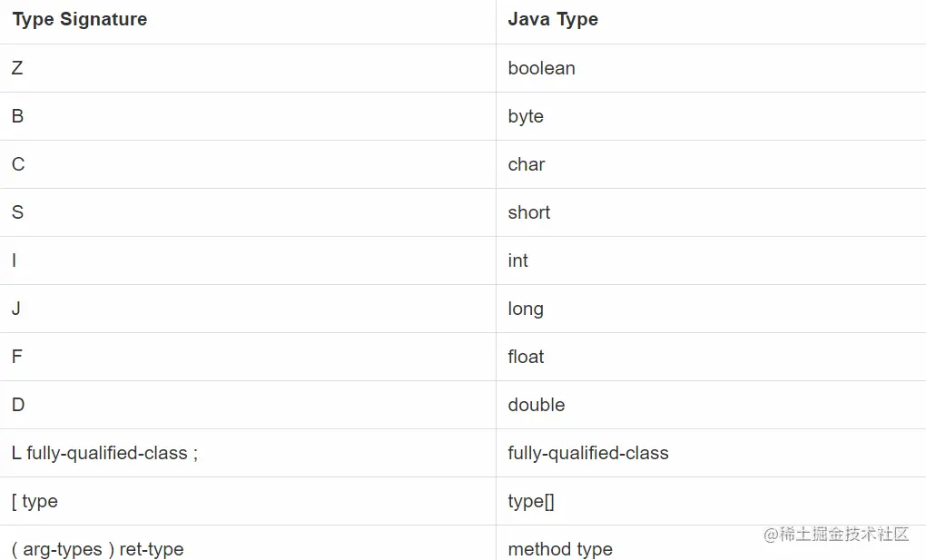Click the 'method type' Java type cell
The width and height of the screenshot is (926, 560).
560,549
